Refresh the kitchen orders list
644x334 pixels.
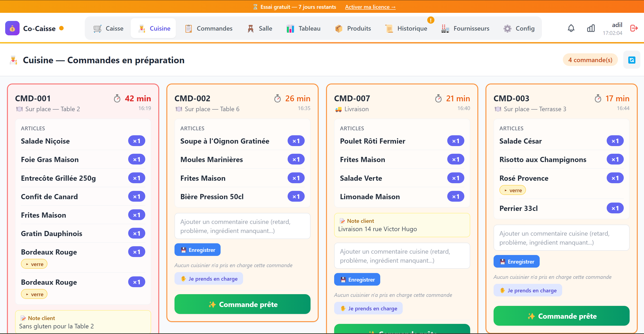tap(631, 60)
